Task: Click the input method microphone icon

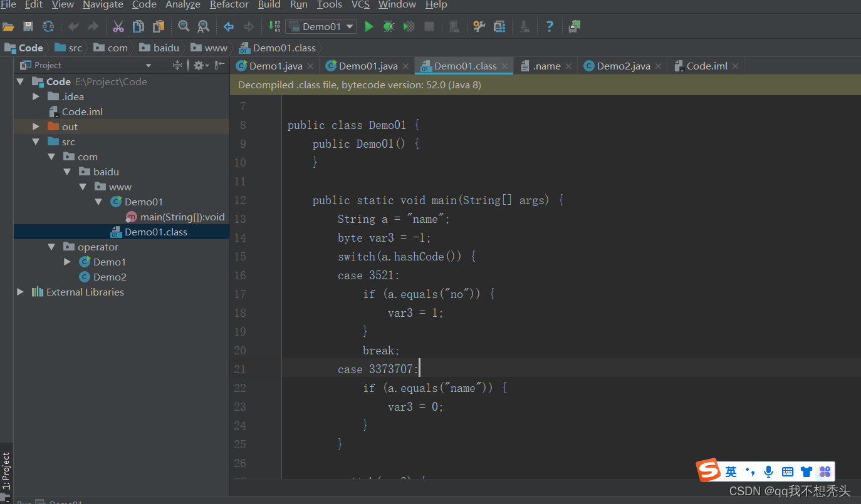Action: click(768, 471)
